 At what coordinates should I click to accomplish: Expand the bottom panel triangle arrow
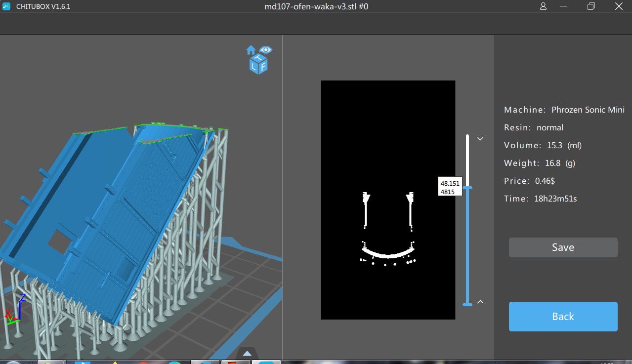247,353
